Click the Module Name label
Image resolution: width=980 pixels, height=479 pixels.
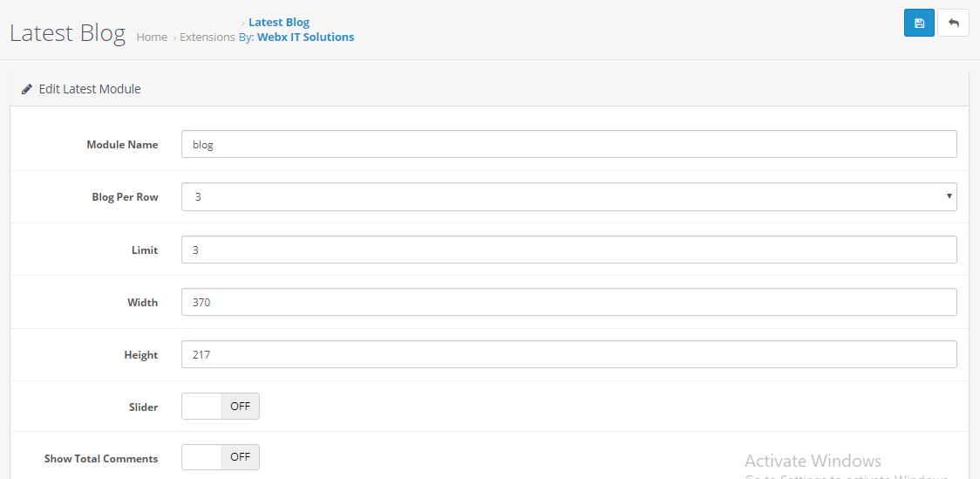tap(122, 145)
